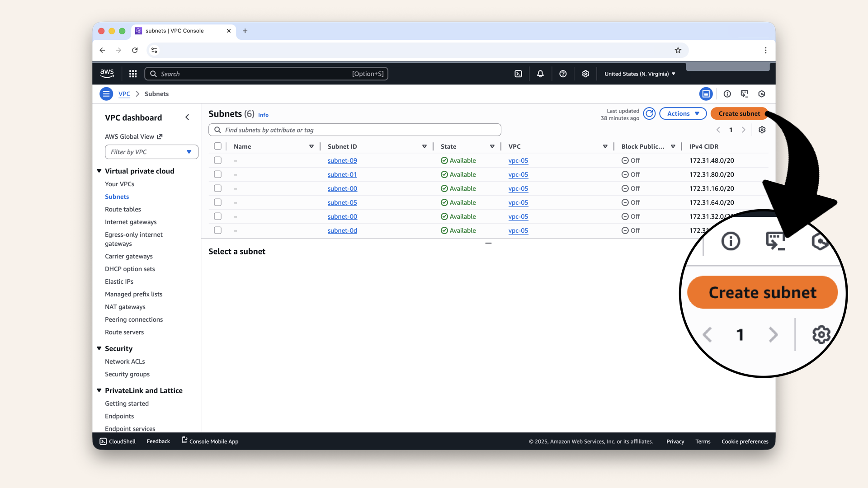Open Security groups in sidebar
Screen dimensions: 868x488
click(x=127, y=374)
